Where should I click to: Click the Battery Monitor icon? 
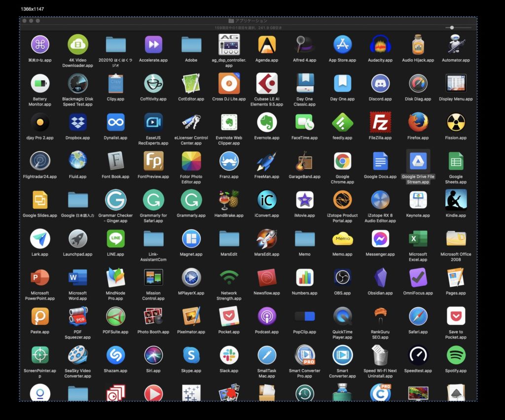pos(40,83)
